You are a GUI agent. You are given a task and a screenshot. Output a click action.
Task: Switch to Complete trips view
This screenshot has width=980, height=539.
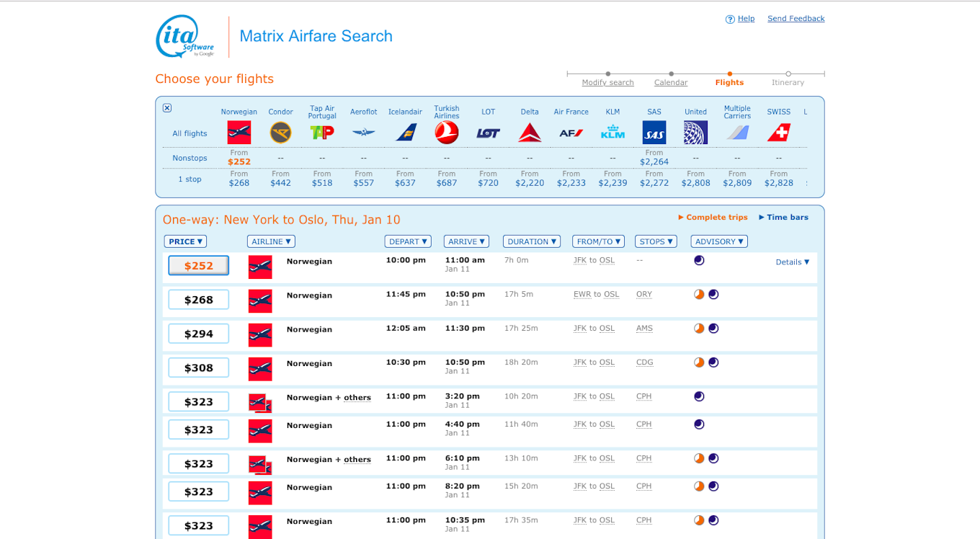point(713,218)
